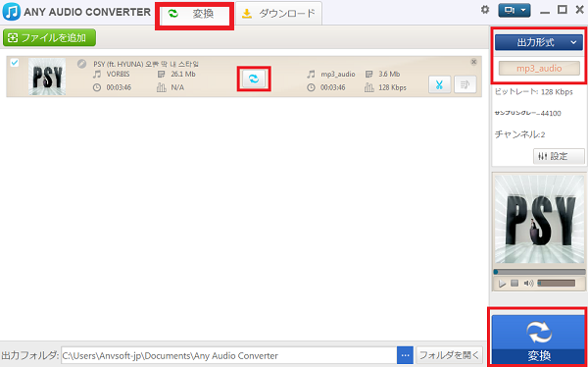Click the フォルダを開く button
The width and height of the screenshot is (588, 367).
pos(449,355)
